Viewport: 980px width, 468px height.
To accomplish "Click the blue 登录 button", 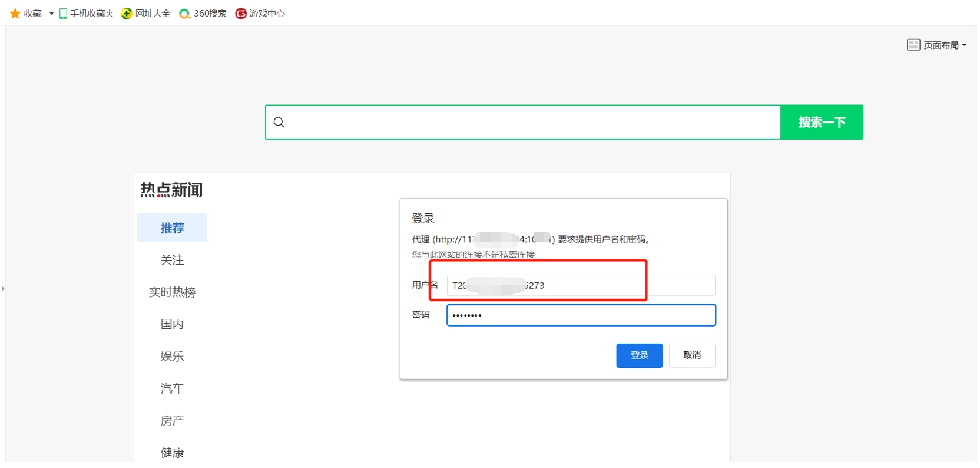I will [x=639, y=355].
